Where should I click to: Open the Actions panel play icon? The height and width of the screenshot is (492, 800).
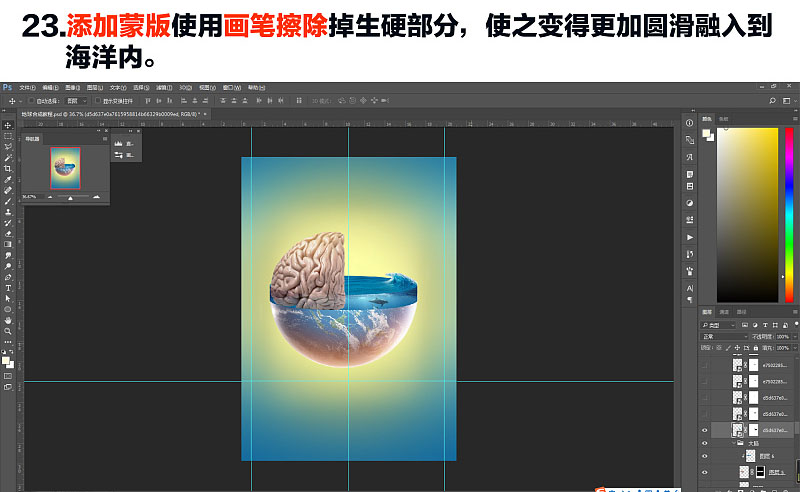coord(690,237)
